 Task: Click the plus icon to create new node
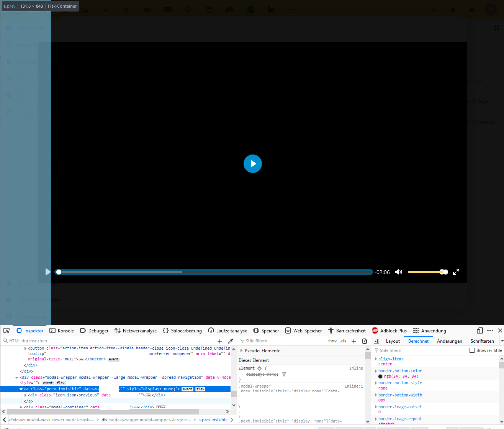(x=219, y=340)
